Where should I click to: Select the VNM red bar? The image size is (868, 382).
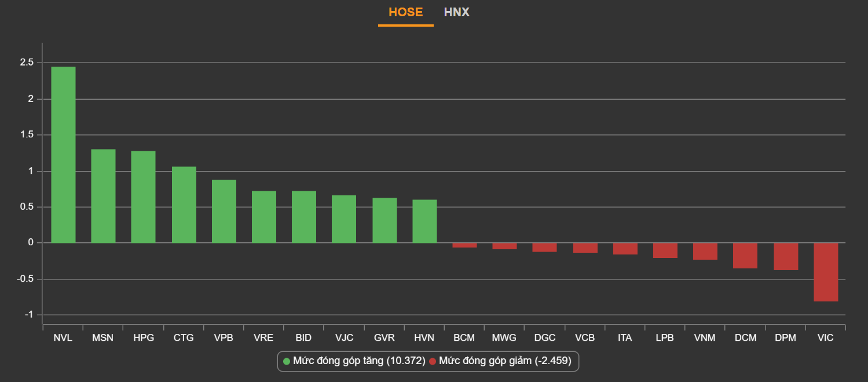pos(705,251)
